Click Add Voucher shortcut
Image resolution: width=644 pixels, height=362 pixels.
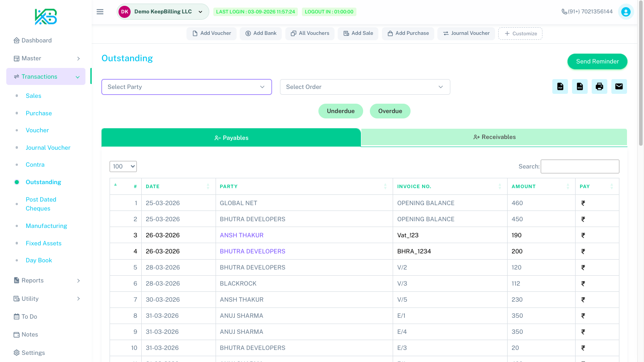(212, 34)
